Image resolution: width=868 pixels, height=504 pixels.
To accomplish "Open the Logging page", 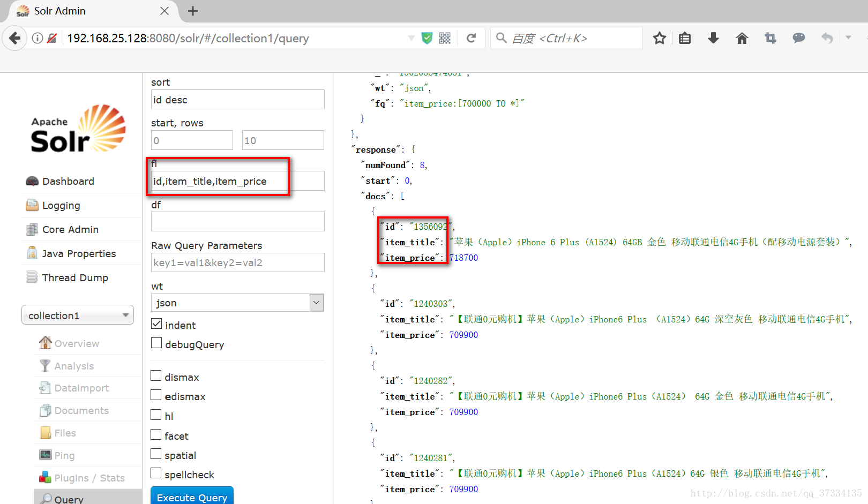I will [61, 205].
